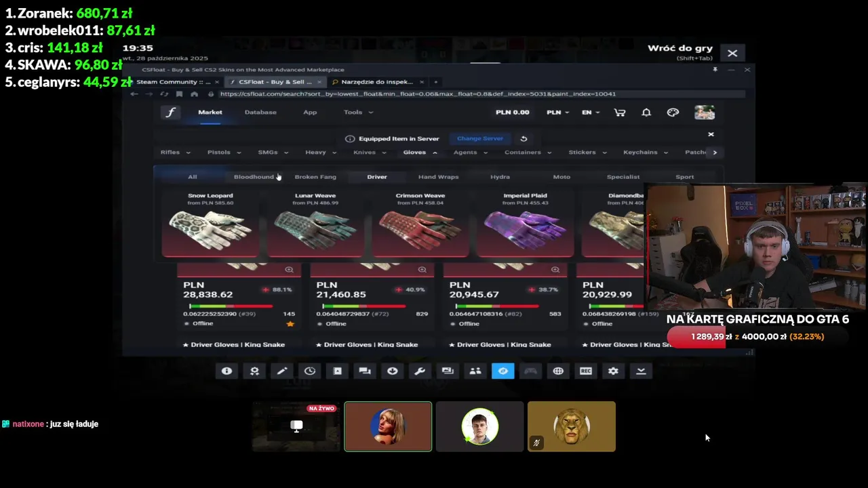Open the PLN currency dropdown

click(x=558, y=113)
